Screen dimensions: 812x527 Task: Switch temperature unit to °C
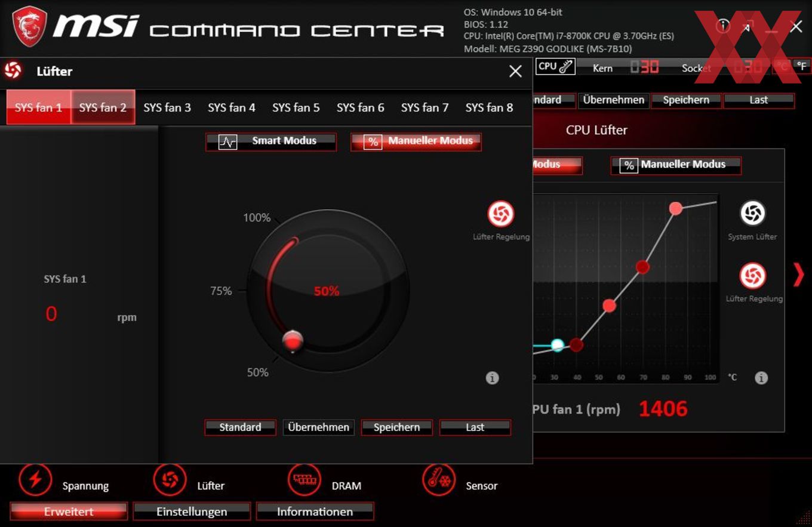pos(781,66)
